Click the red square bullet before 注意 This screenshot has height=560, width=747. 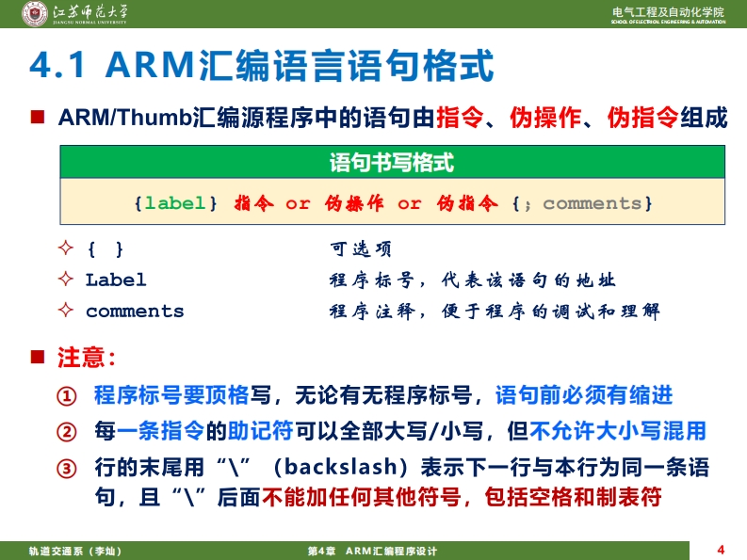[x=38, y=358]
